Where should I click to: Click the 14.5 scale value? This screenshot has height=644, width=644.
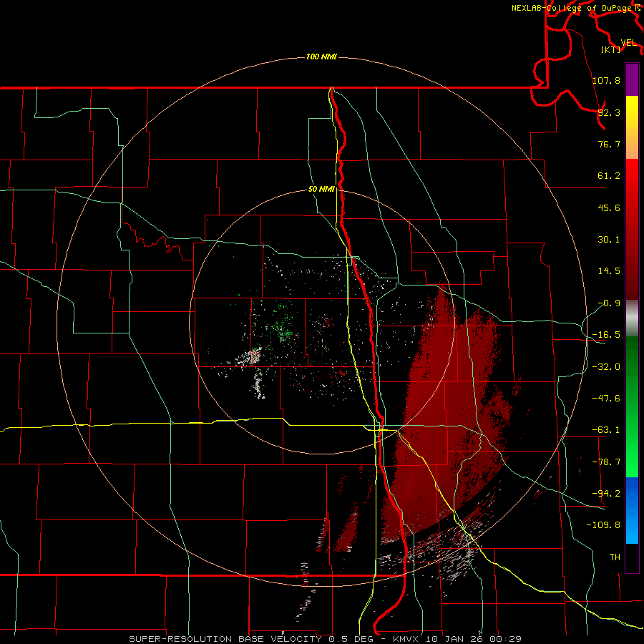(x=609, y=271)
